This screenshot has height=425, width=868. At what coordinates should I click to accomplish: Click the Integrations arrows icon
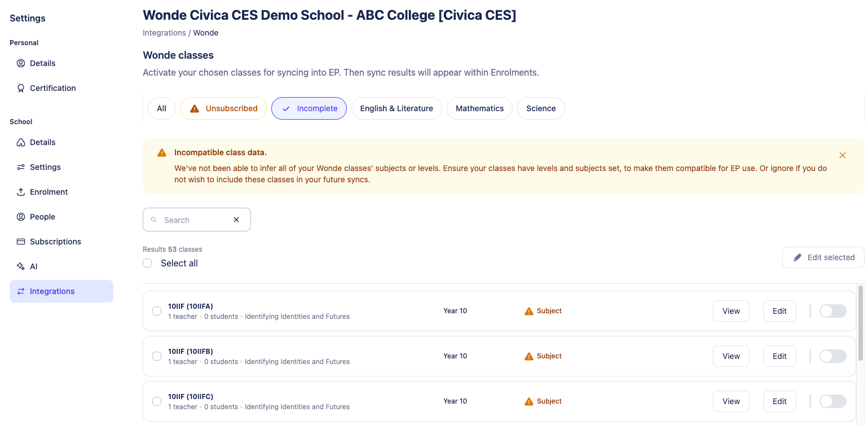tap(21, 291)
